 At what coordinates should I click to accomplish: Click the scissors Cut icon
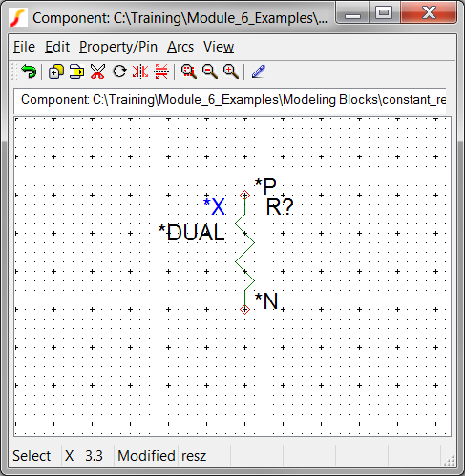[97, 72]
